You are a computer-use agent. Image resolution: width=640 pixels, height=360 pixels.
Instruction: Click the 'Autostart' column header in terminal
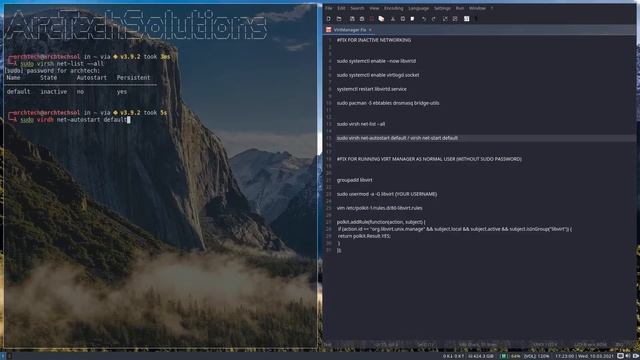[x=91, y=78]
